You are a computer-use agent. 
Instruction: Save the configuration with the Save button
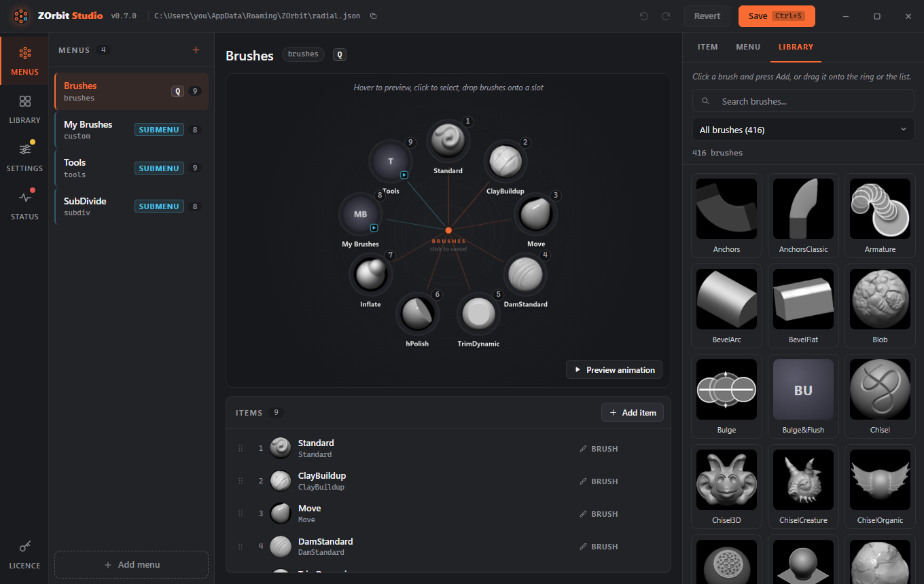[x=777, y=16]
